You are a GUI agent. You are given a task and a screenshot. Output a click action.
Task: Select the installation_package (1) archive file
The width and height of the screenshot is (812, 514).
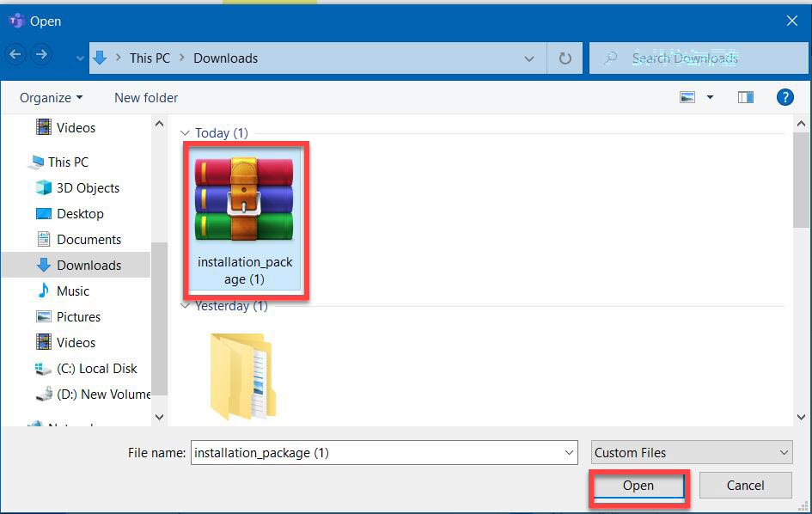pos(244,220)
